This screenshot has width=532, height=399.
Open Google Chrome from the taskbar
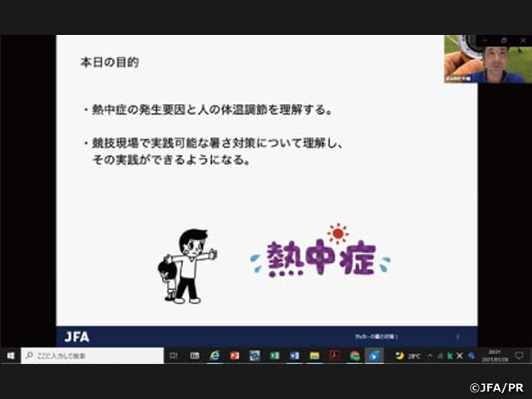[355, 355]
